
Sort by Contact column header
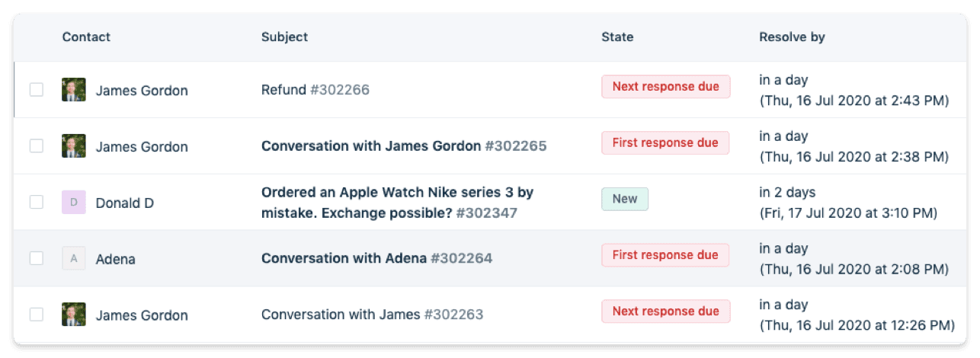[86, 37]
